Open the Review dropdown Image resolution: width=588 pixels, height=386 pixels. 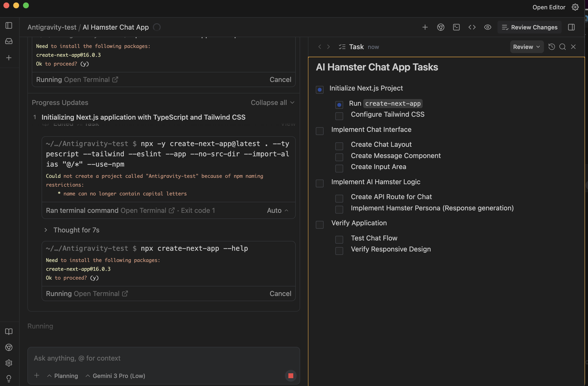click(x=526, y=47)
